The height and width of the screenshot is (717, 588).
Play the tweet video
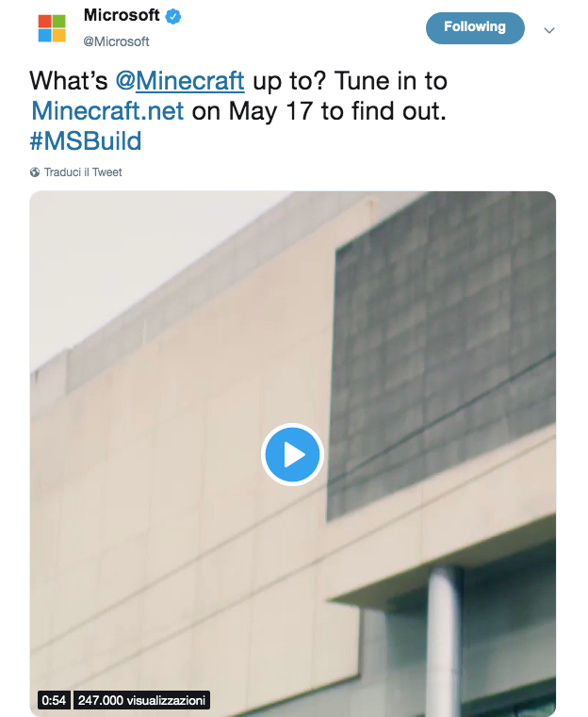pyautogui.click(x=292, y=455)
